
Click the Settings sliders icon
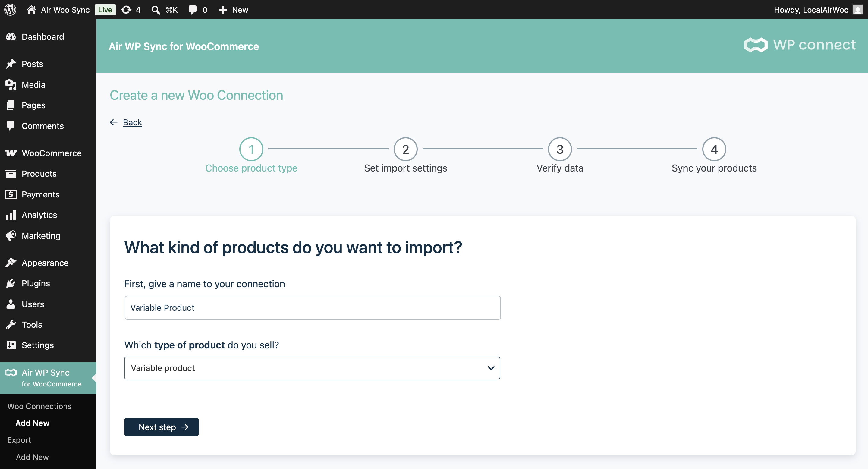11,345
